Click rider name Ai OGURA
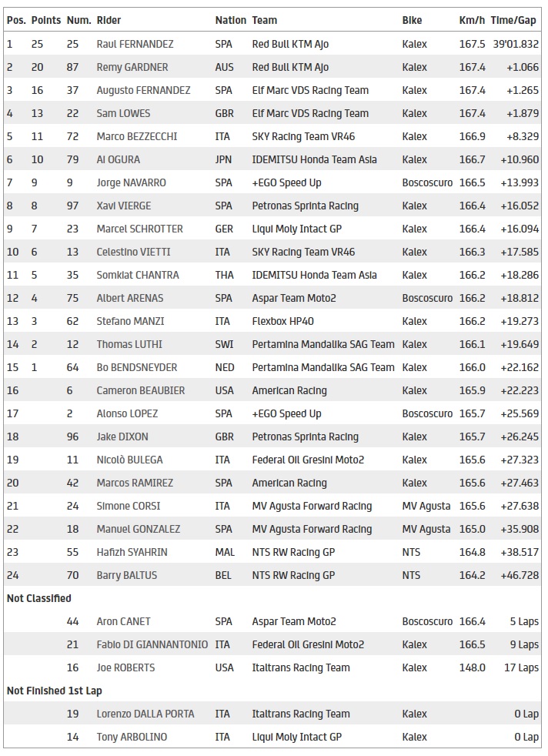The width and height of the screenshot is (548, 756). click(x=119, y=159)
